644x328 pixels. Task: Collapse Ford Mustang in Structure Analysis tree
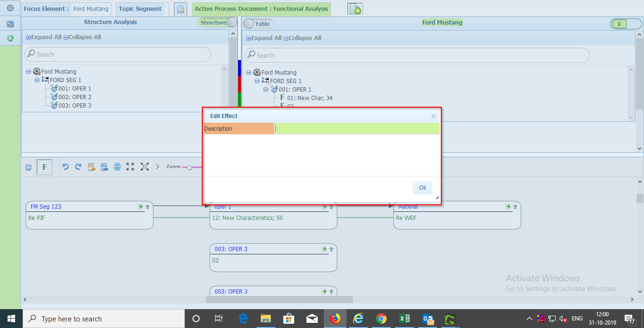(29, 72)
